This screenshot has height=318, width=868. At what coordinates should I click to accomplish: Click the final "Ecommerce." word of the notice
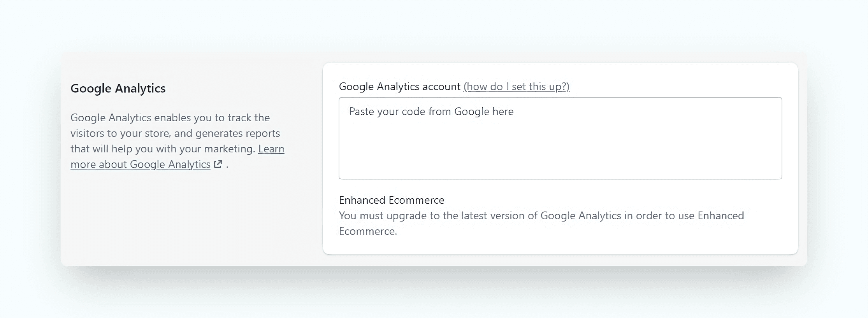click(368, 231)
